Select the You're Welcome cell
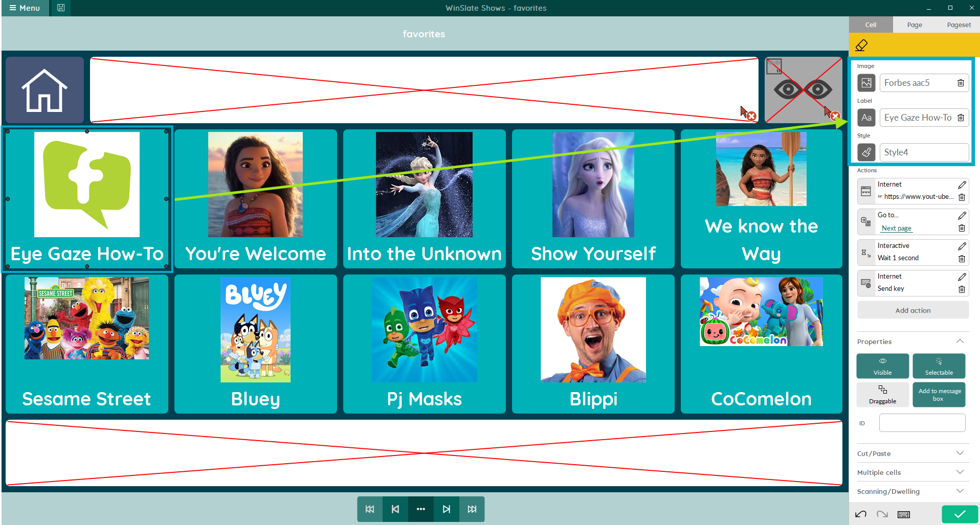The width and height of the screenshot is (980, 525). [x=256, y=199]
